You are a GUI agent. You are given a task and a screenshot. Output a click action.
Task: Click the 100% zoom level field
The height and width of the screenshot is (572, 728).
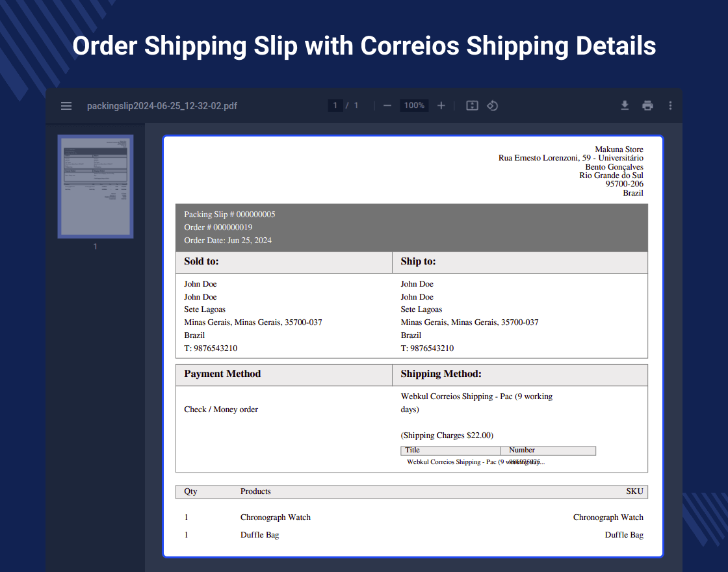pos(414,105)
